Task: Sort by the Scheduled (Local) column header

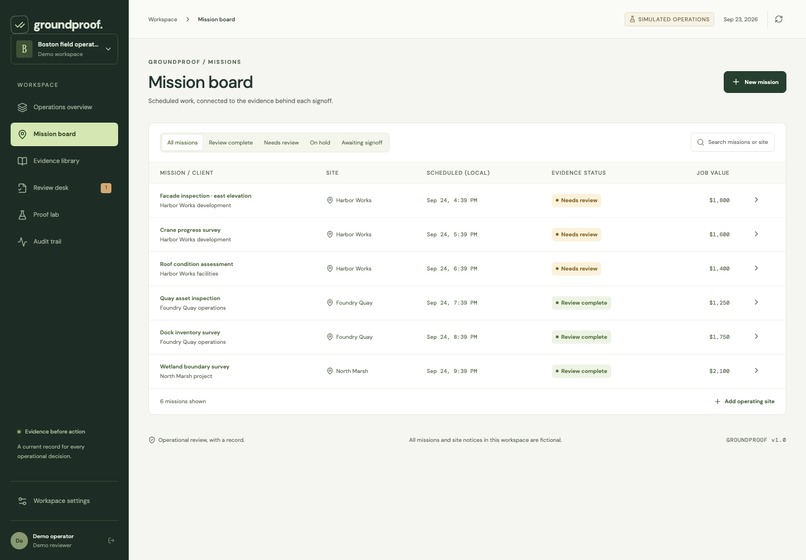Action: [458, 173]
